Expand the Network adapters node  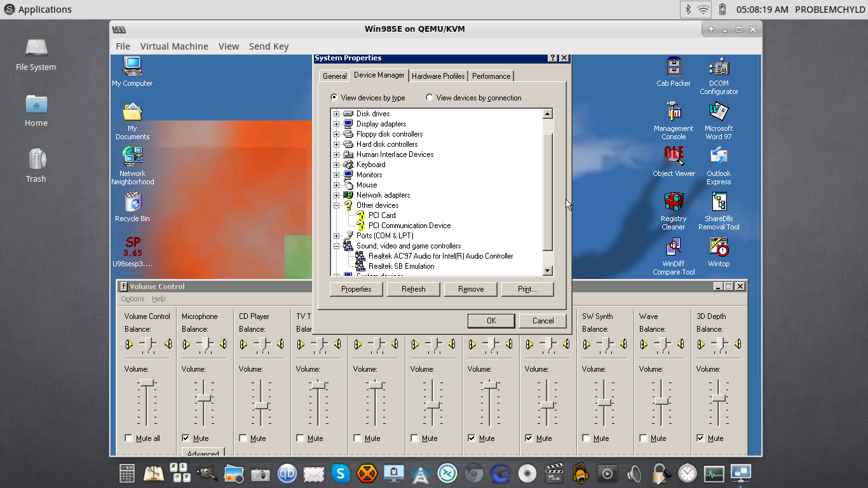click(x=337, y=195)
